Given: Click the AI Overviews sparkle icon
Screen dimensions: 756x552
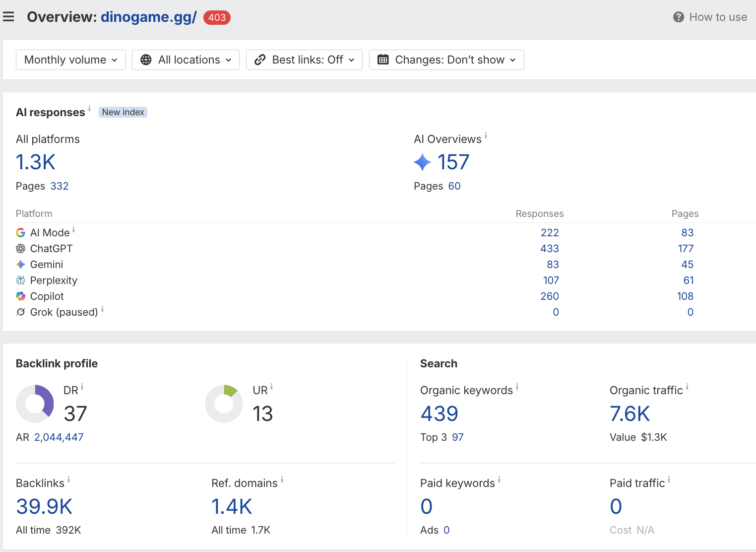Looking at the screenshot, I should (x=422, y=162).
